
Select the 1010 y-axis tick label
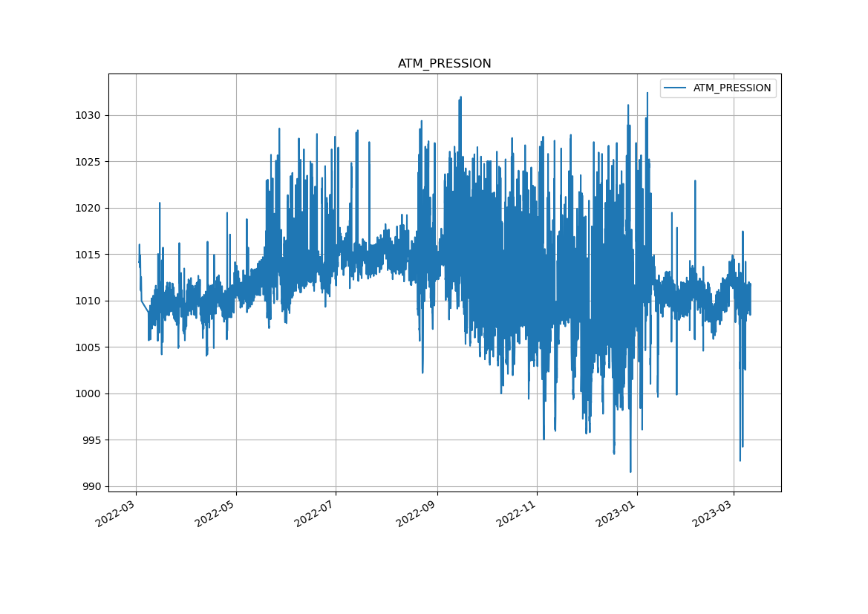pos(88,301)
